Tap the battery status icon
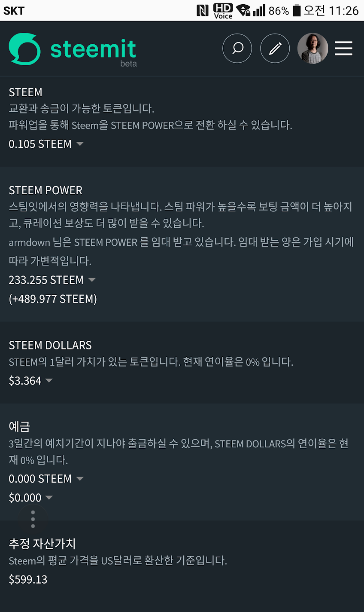Viewport: 364px width, 612px height. [297, 10]
